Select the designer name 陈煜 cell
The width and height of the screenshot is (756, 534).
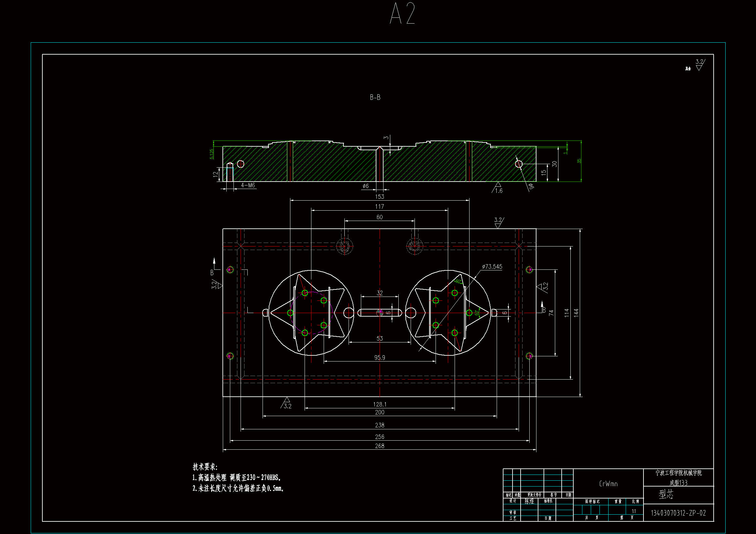pyautogui.click(x=529, y=501)
